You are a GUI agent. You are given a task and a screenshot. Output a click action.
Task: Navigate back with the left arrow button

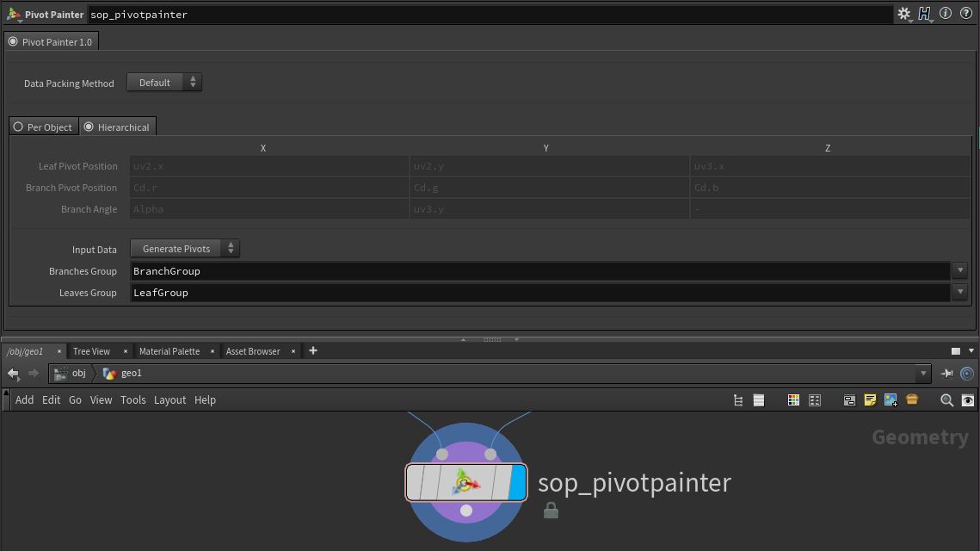(13, 374)
